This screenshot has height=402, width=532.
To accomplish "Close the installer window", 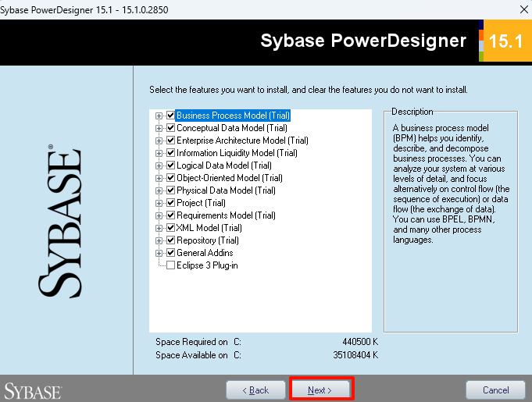I will click(x=524, y=9).
